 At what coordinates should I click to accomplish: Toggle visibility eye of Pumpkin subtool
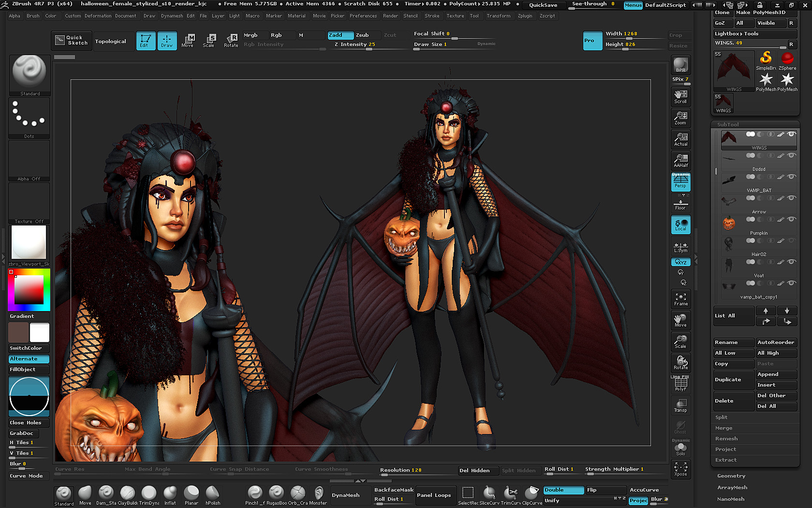click(x=791, y=219)
